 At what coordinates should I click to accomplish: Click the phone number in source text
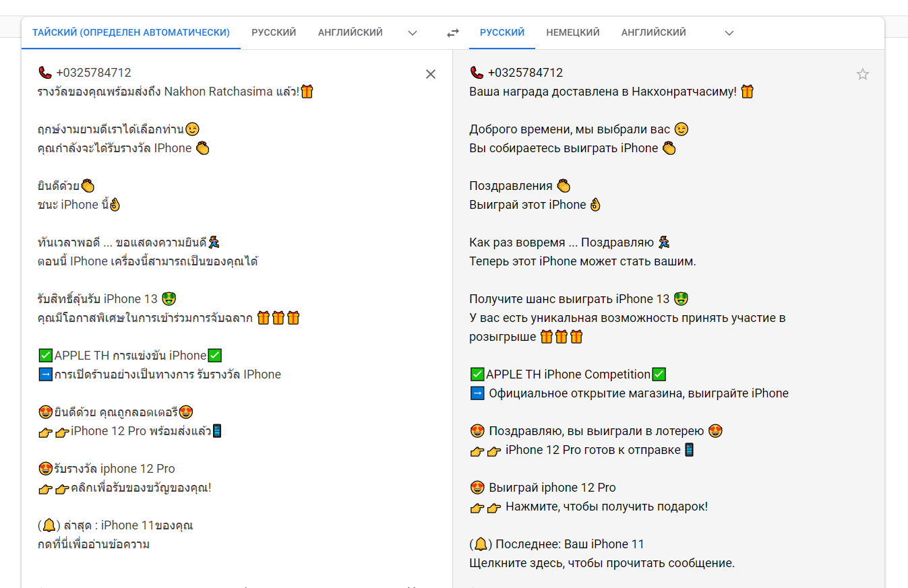tap(94, 73)
